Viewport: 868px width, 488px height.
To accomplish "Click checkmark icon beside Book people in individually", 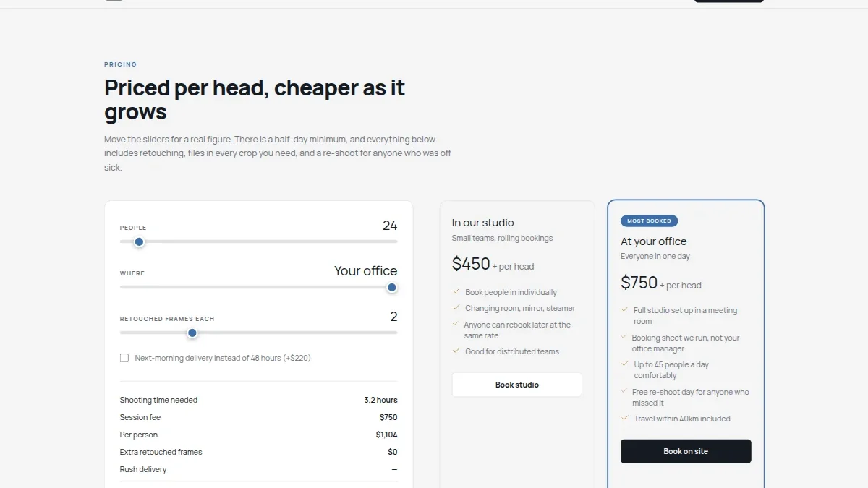I will point(456,292).
